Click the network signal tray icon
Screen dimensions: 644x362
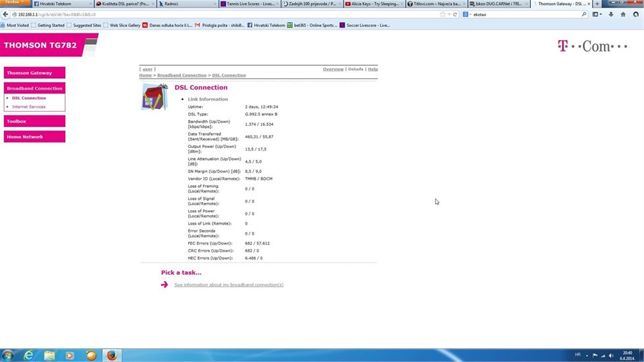pyautogui.click(x=603, y=355)
